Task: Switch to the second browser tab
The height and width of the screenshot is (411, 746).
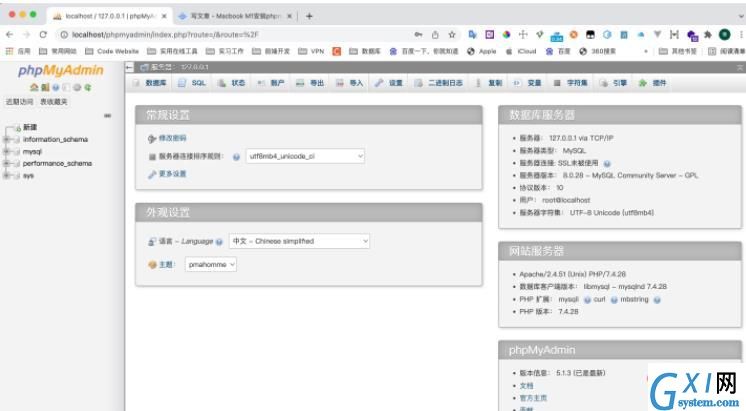Action: tap(235, 16)
